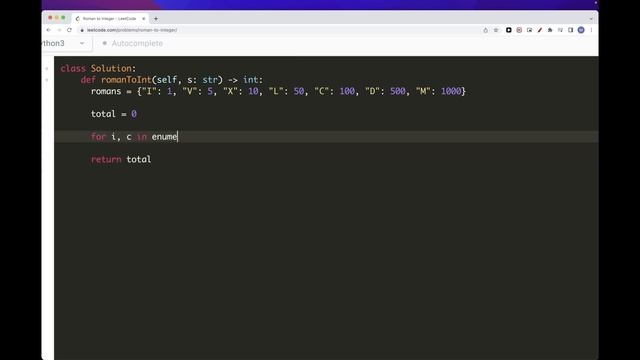This screenshot has height=360, width=640.
Task: Close the Roman to Integer tab
Action: [144, 19]
